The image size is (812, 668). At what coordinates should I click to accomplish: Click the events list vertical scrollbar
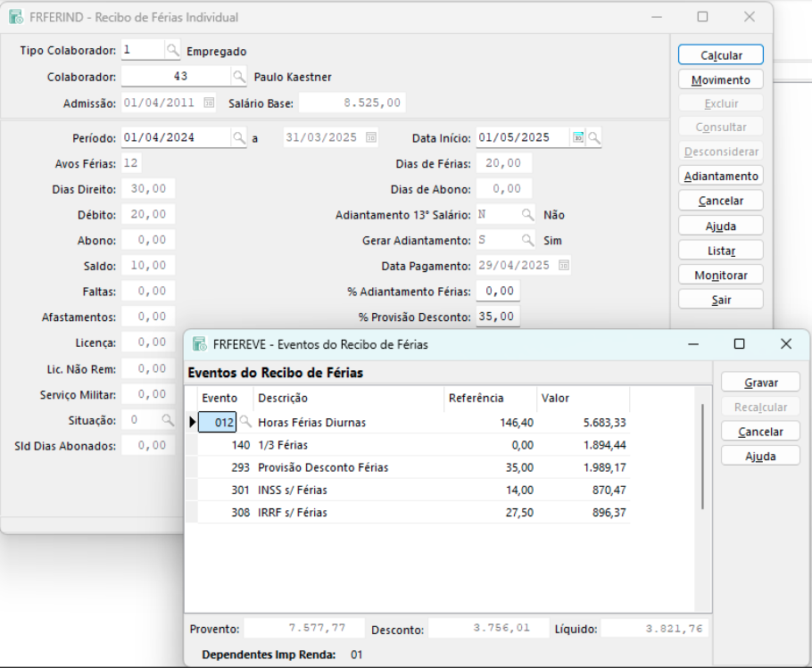(703, 455)
